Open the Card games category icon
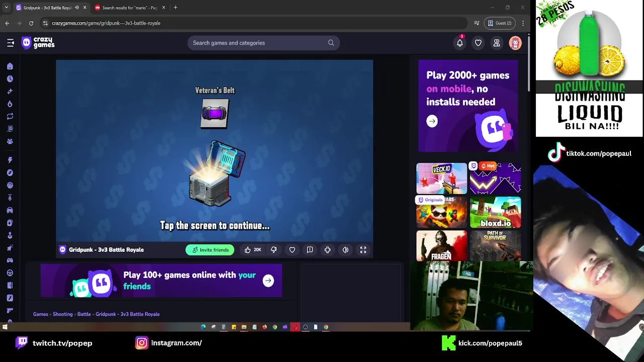 click(10, 223)
